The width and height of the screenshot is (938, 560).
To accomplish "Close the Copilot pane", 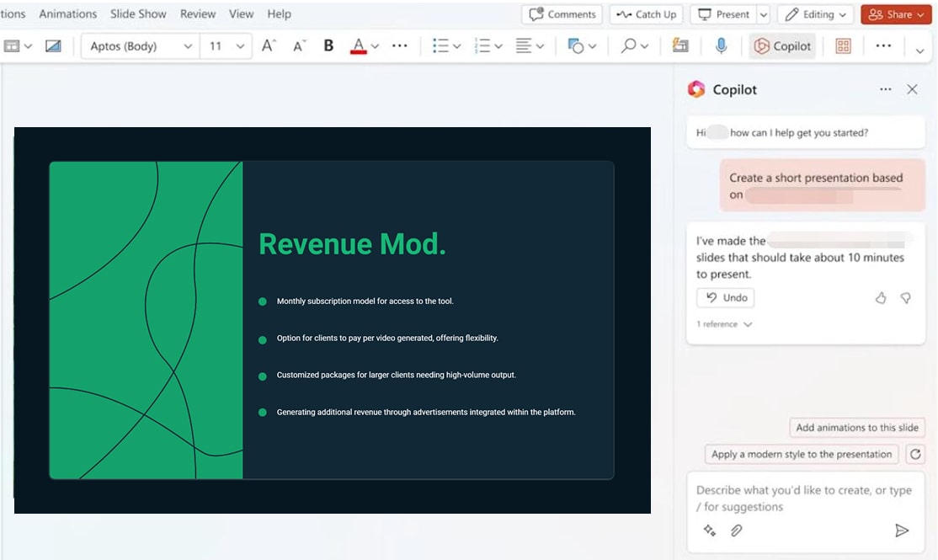I will (912, 89).
